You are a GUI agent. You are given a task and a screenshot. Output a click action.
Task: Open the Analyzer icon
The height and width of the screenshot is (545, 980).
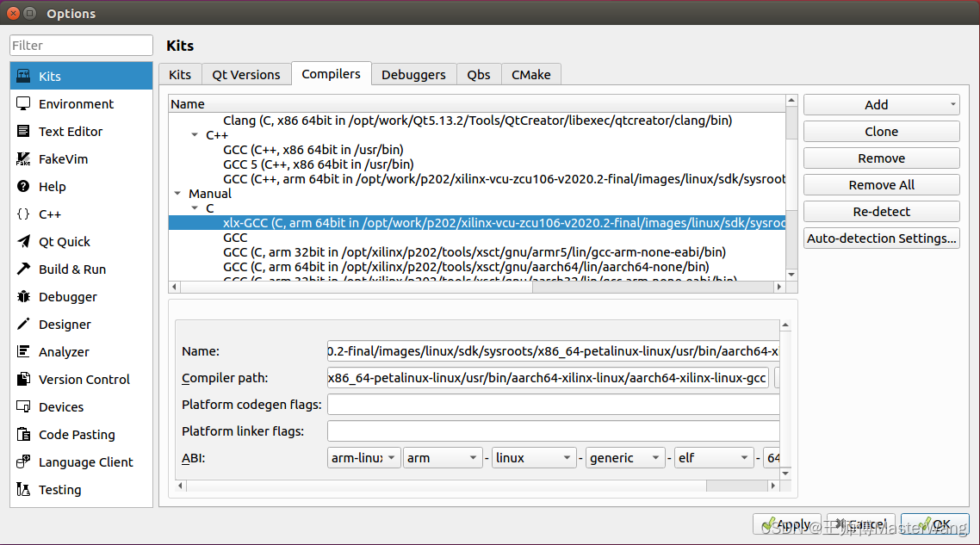[x=23, y=351]
